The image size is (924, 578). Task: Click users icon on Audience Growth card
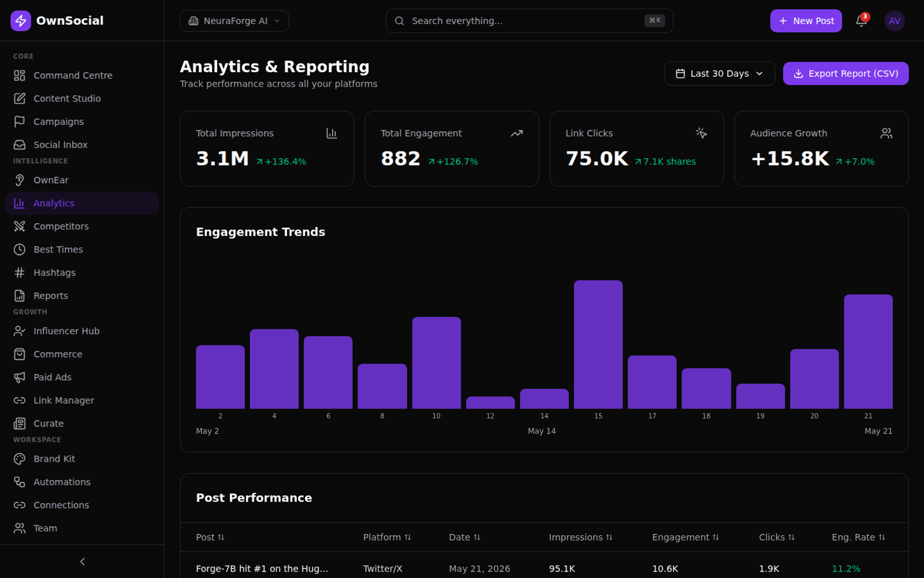886,134
